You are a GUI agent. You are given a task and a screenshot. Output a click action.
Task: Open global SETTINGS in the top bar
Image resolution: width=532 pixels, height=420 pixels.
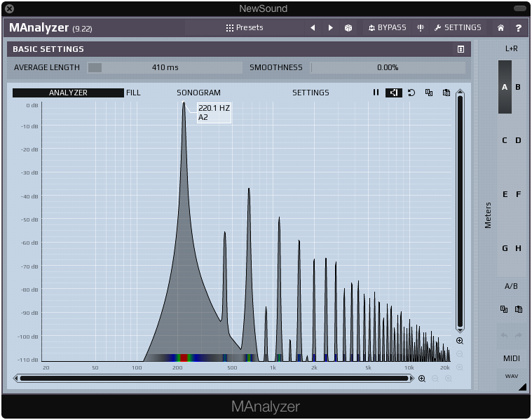458,27
